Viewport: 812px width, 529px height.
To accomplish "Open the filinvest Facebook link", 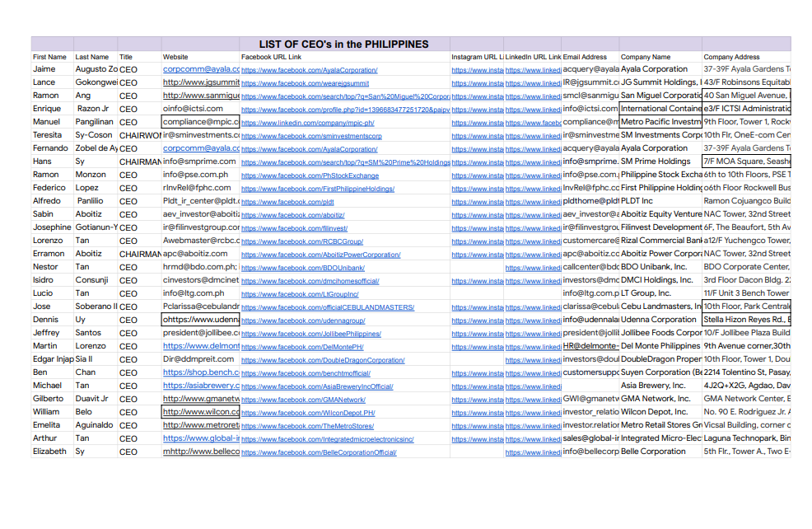I will pyautogui.click(x=294, y=228).
